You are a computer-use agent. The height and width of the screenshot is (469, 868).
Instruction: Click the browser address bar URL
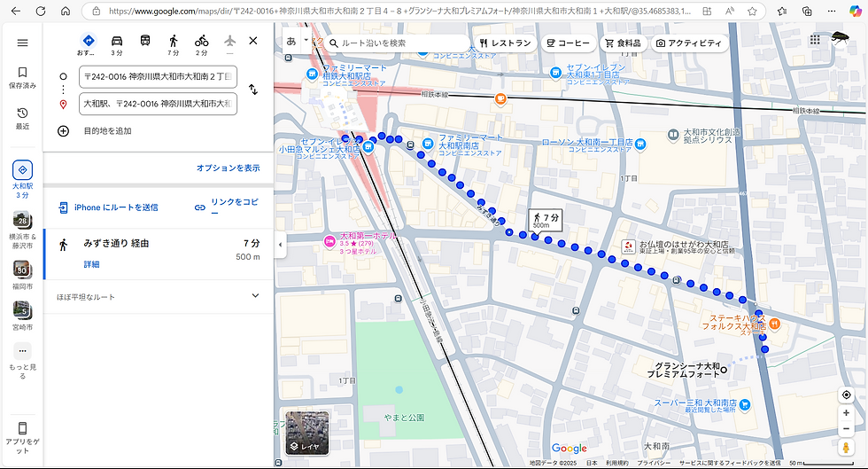pyautogui.click(x=399, y=12)
